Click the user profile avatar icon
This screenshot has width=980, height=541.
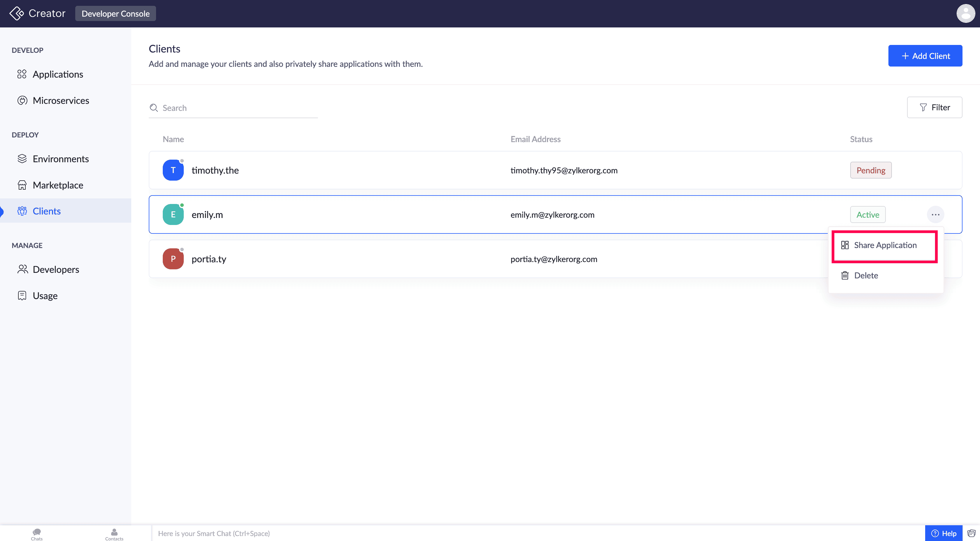coord(965,14)
